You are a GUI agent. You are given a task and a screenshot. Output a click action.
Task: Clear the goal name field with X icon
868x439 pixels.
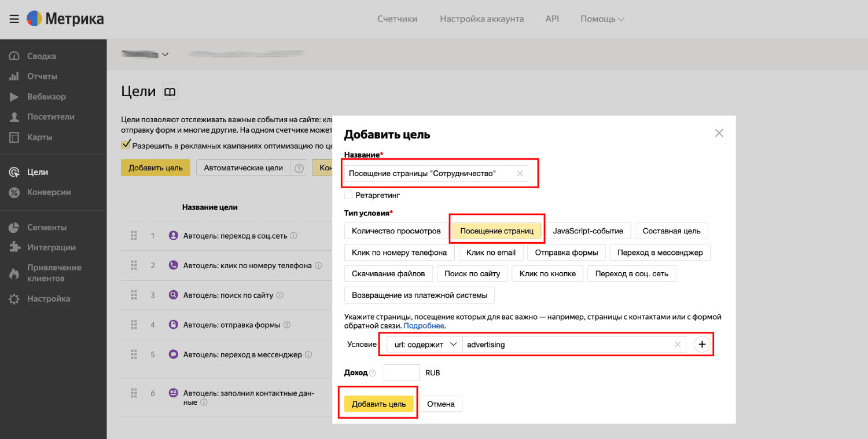[x=520, y=174]
